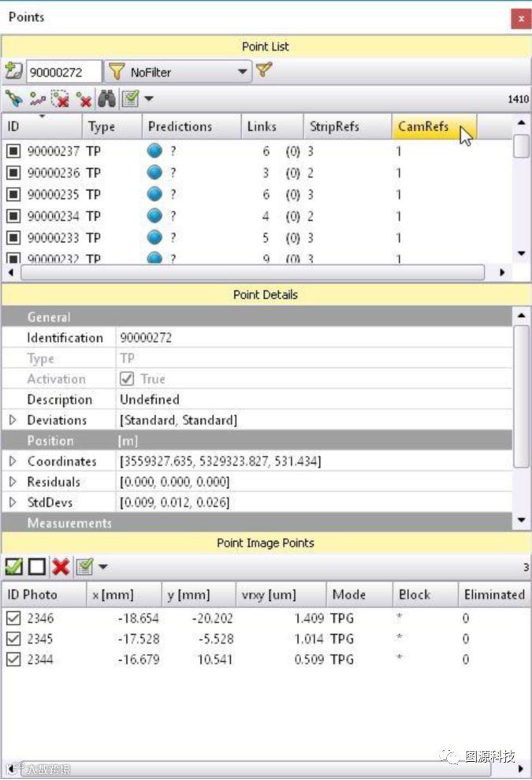Click the Point List scroll up arrow
Image resolution: width=532 pixels, height=780 pixels.
pyautogui.click(x=521, y=122)
